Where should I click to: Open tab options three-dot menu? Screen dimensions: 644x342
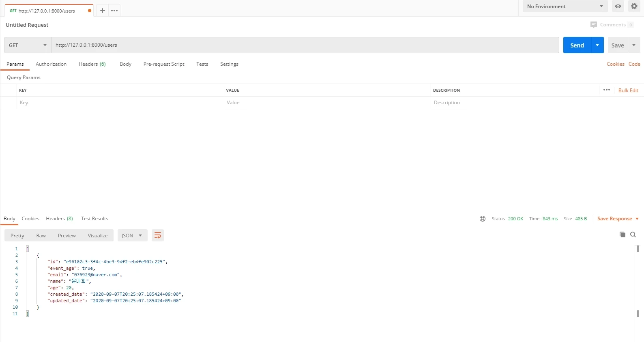coord(114,11)
